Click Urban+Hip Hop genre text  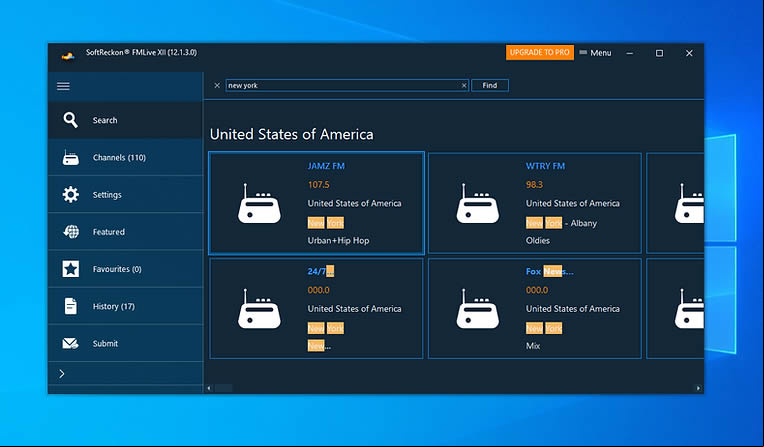click(338, 240)
